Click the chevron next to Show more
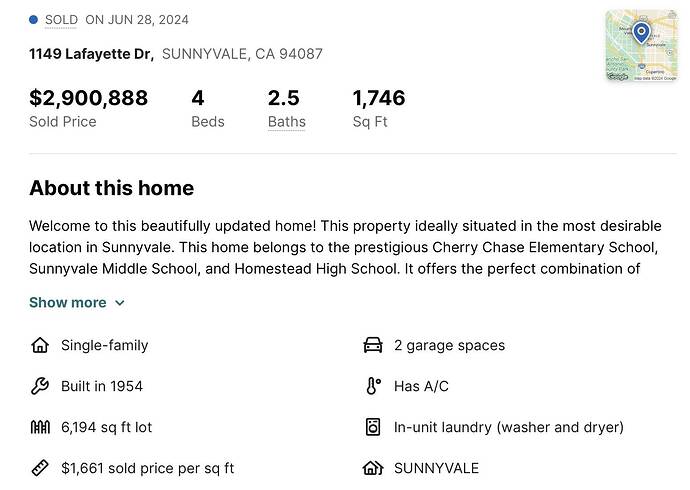The image size is (690, 490). tap(120, 303)
